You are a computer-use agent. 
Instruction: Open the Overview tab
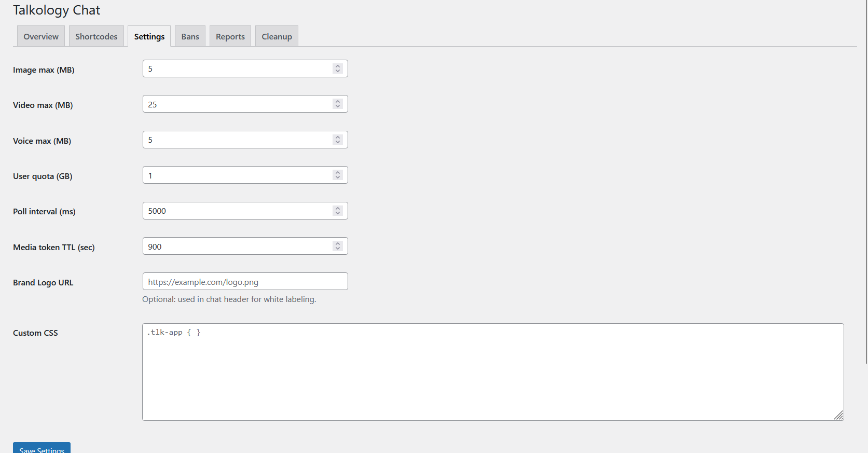coord(41,36)
